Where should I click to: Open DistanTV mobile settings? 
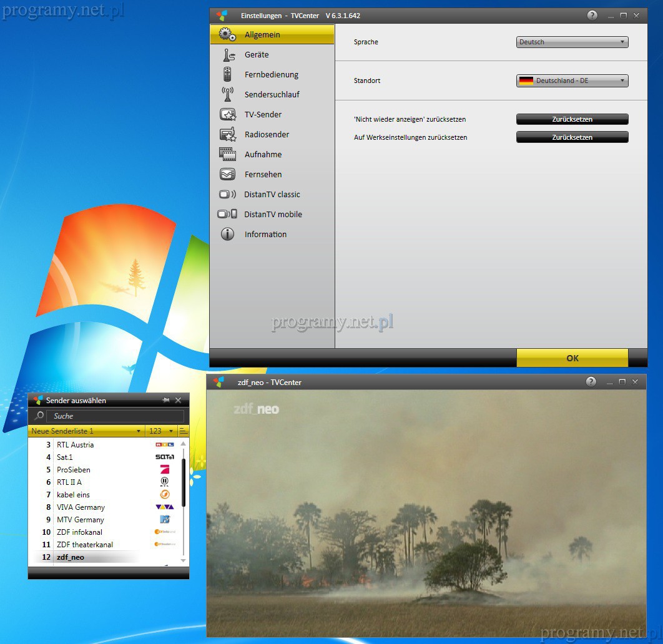[273, 215]
